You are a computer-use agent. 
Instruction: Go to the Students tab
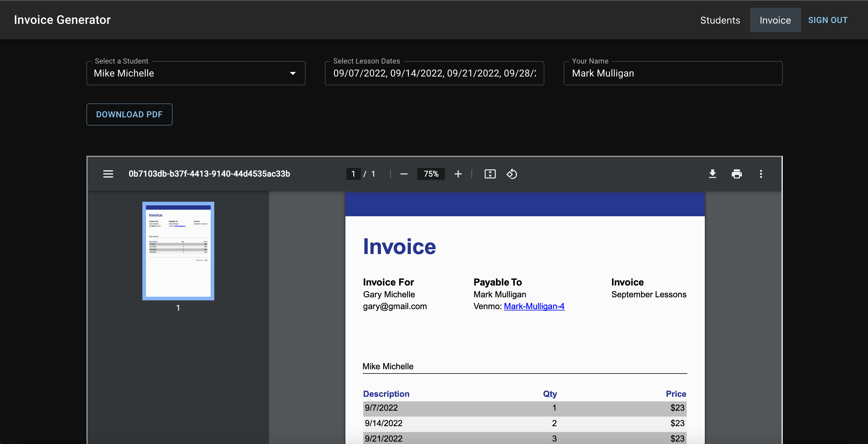720,20
